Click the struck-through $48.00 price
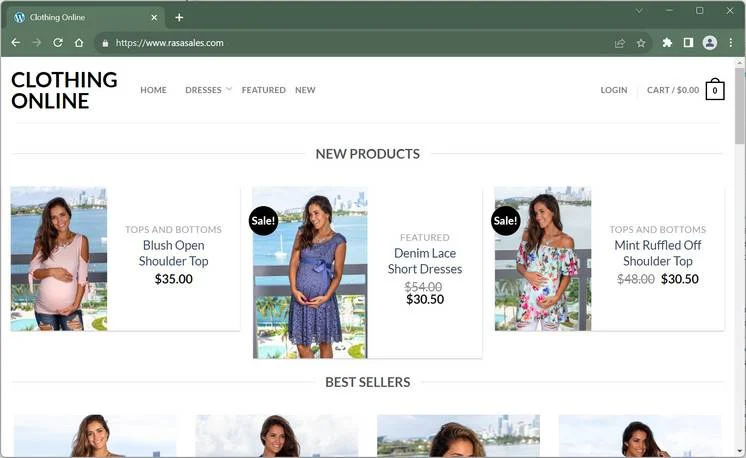The height and width of the screenshot is (458, 746). (x=636, y=279)
